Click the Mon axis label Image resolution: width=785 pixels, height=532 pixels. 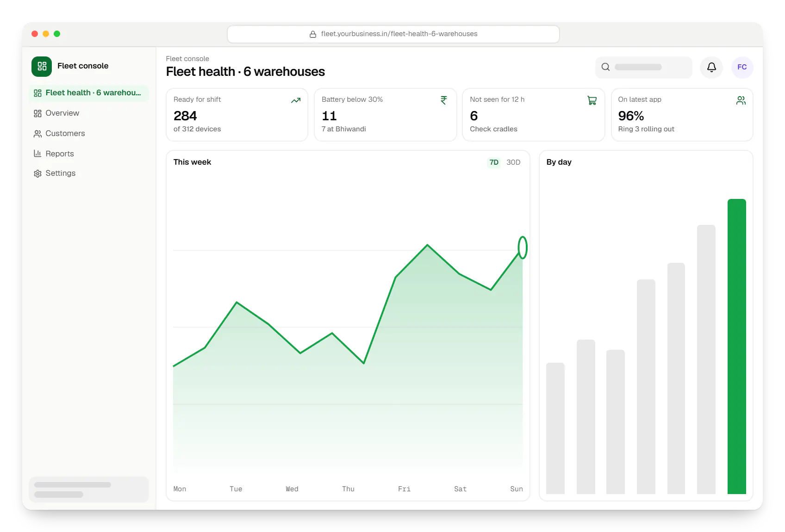click(180, 489)
